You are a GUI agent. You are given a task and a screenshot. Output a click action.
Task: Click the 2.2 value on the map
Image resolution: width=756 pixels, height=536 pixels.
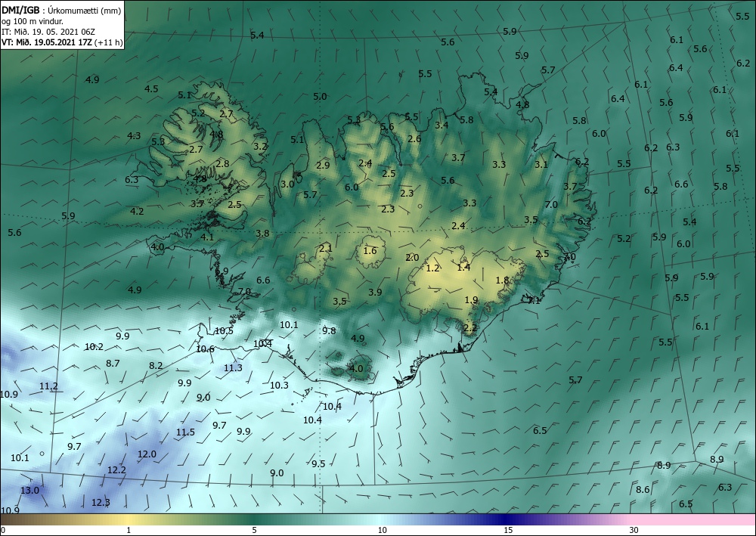pos(470,328)
